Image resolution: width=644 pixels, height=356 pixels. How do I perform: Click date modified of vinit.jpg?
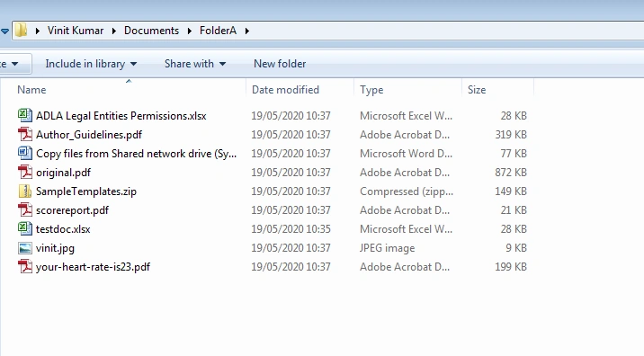pyautogui.click(x=291, y=248)
